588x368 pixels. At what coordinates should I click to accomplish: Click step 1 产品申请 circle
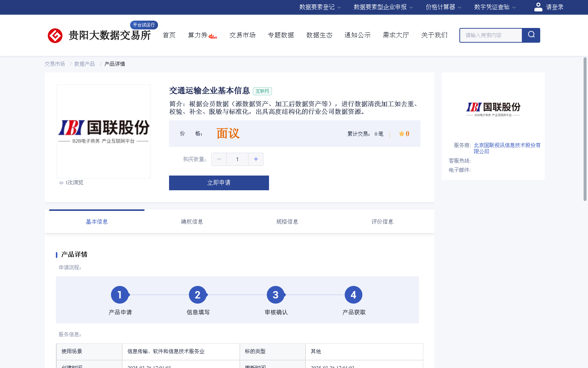coord(120,295)
